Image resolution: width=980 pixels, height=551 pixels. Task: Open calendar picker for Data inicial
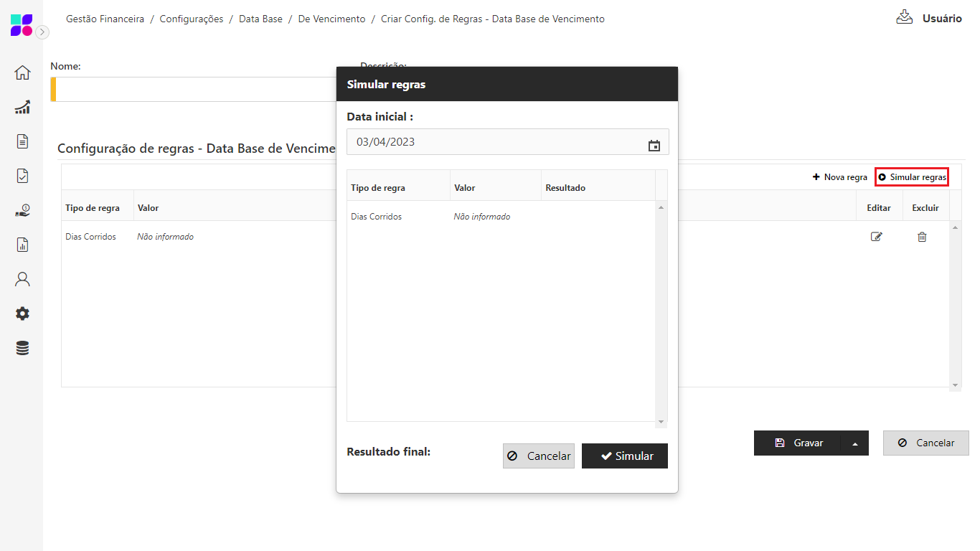(654, 146)
